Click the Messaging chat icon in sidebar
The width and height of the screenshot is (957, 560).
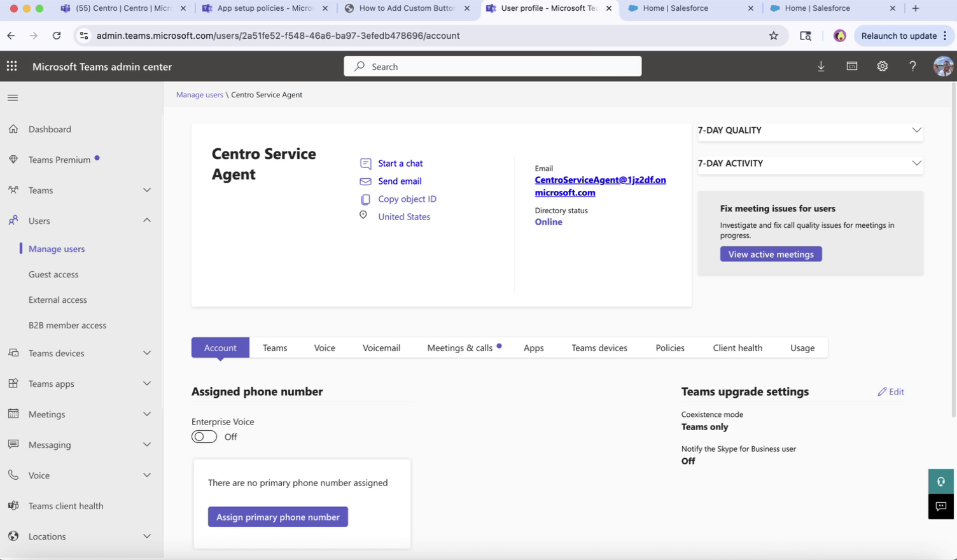(13, 444)
